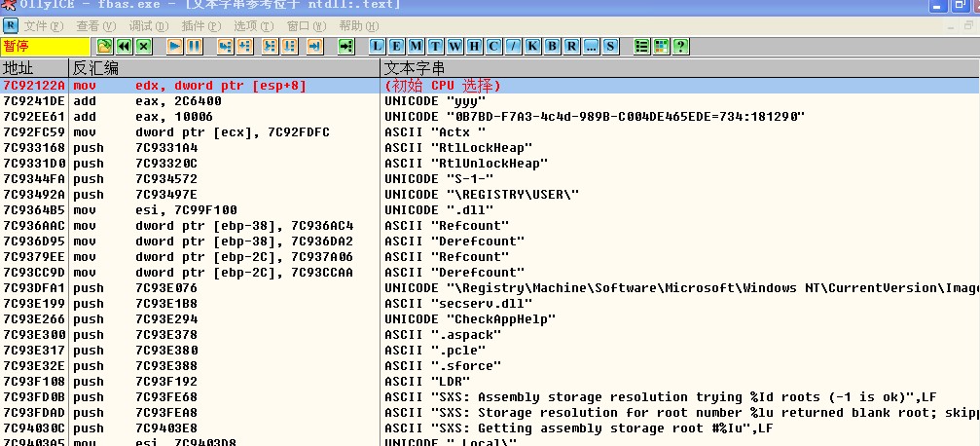This screenshot has width=980, height=446.
Task: Select the ASCII ".pcle" row
Action: 490,351
